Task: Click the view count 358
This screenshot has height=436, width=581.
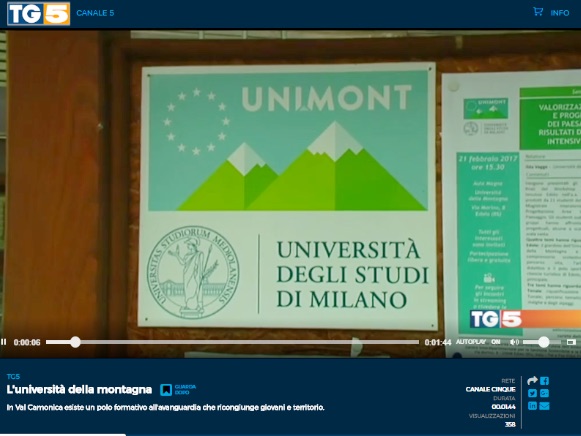Action: [510, 425]
